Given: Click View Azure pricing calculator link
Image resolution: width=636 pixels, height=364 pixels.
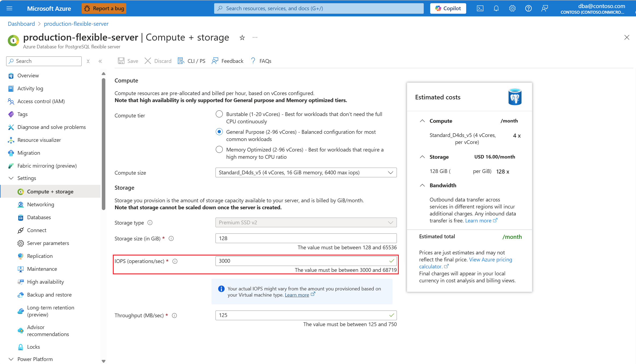Looking at the screenshot, I should pos(490,260).
